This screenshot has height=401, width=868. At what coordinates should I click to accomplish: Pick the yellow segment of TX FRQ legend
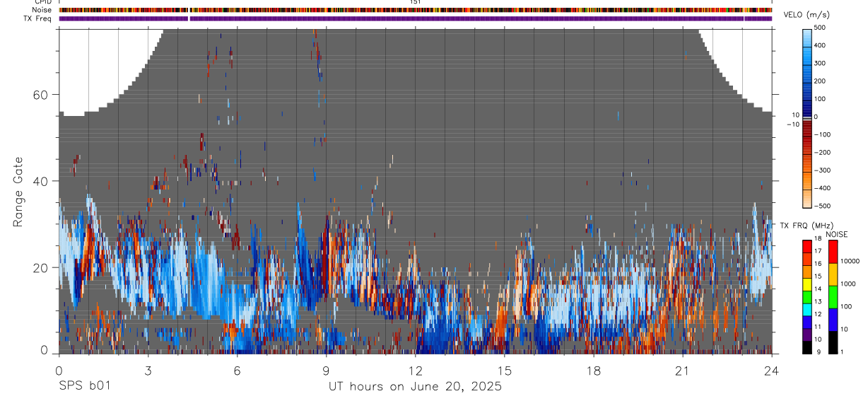click(x=807, y=284)
